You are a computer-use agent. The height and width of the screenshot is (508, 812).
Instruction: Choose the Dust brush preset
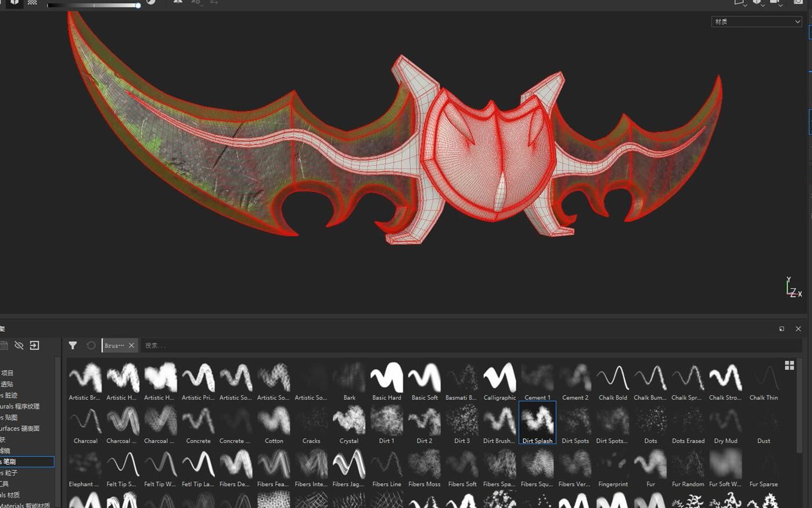764,424
